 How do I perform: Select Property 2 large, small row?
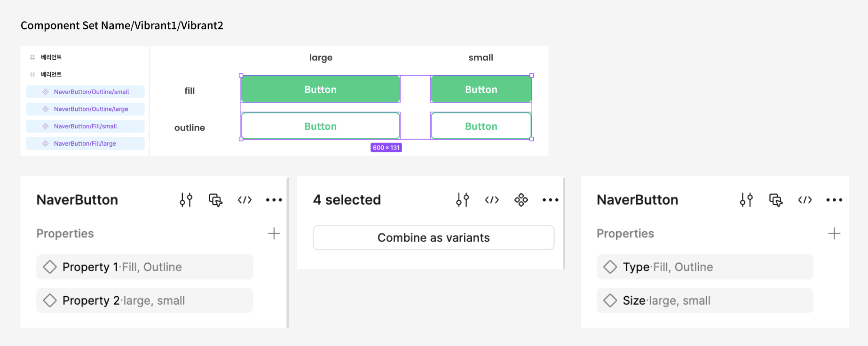coord(144,300)
